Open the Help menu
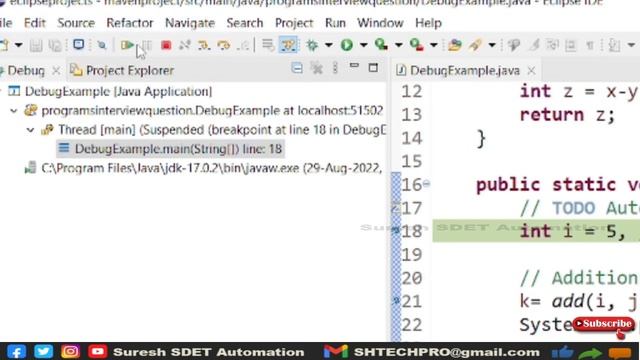The image size is (640, 360). pos(428,23)
